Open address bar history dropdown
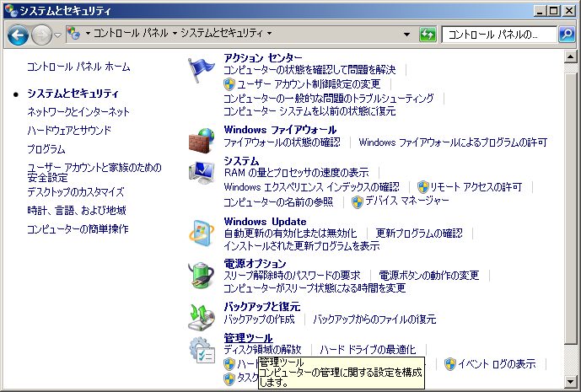 tap(406, 35)
